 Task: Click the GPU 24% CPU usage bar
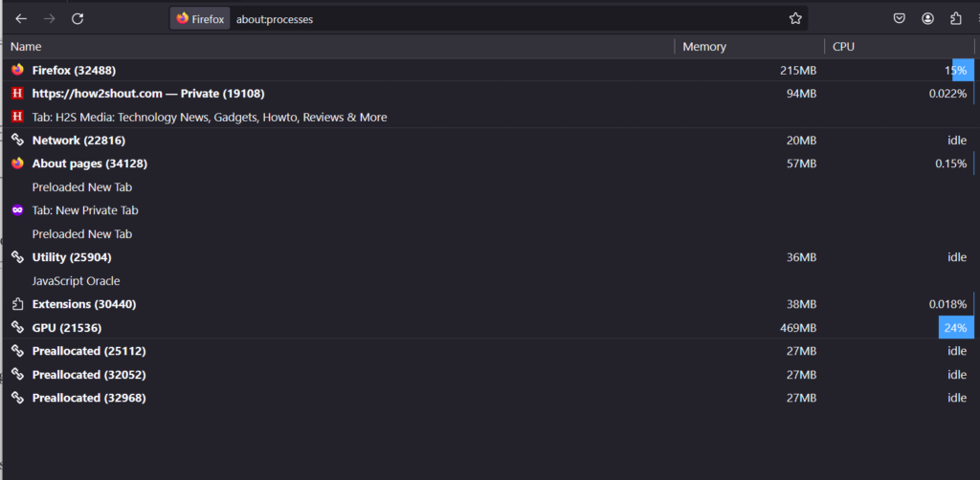point(955,328)
